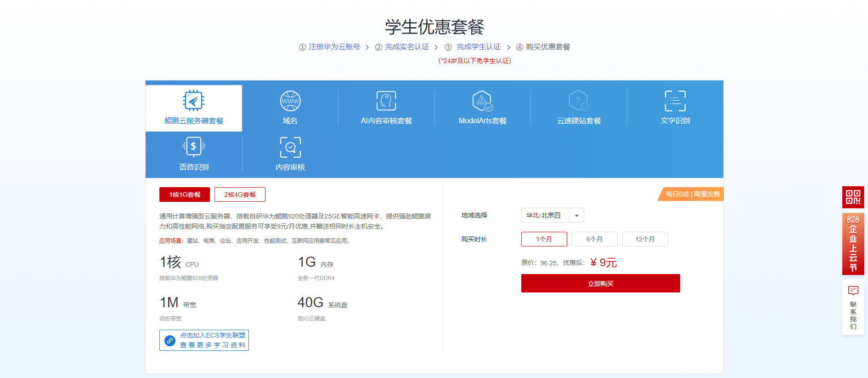Click the 学生优惠套餐 heading
The image size is (868, 378).
(x=434, y=27)
